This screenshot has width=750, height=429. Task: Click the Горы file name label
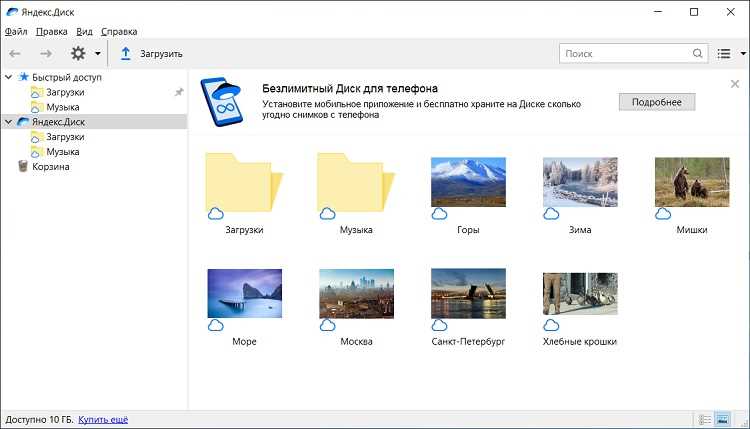pyautogui.click(x=468, y=230)
